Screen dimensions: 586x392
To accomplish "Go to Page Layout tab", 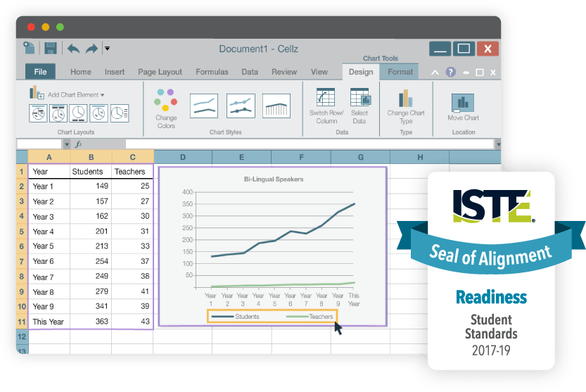I will (160, 72).
